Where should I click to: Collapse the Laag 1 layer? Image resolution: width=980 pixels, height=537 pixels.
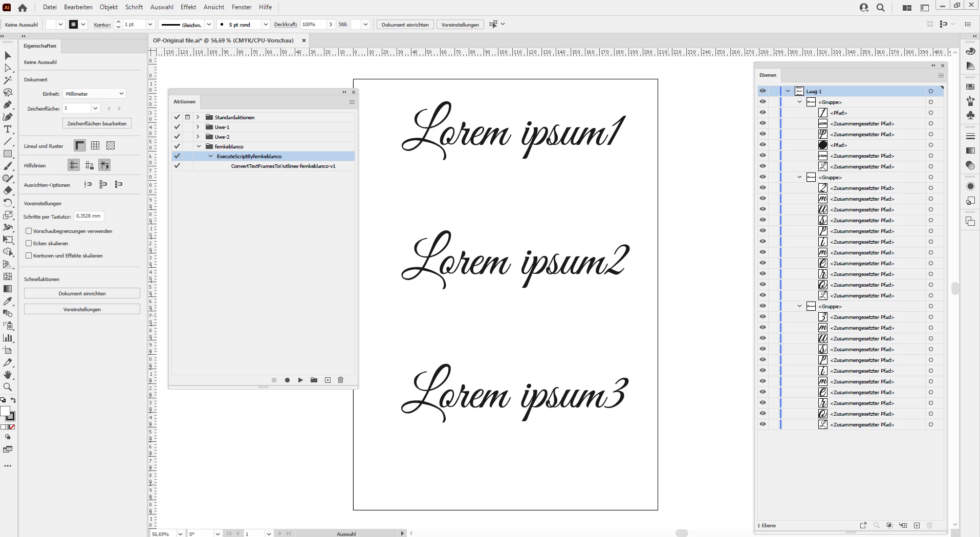coord(788,91)
